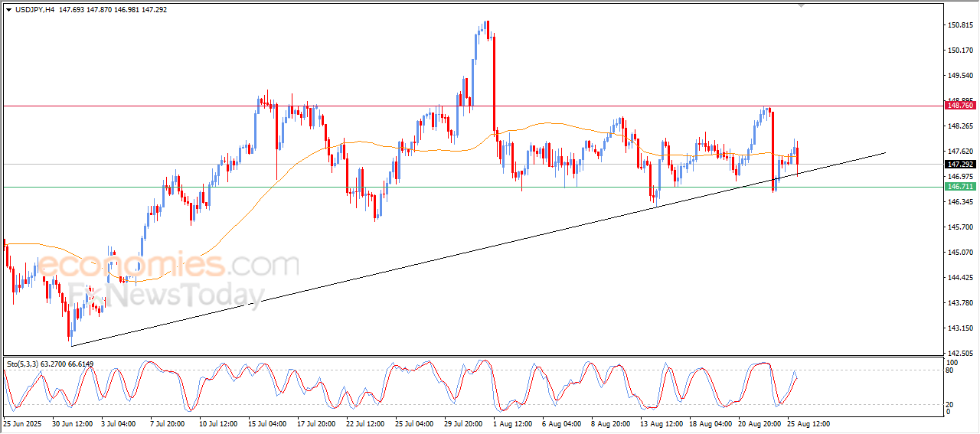Click the 20 level on the stochastic scale
The height and width of the screenshot is (434, 980).
coord(951,403)
